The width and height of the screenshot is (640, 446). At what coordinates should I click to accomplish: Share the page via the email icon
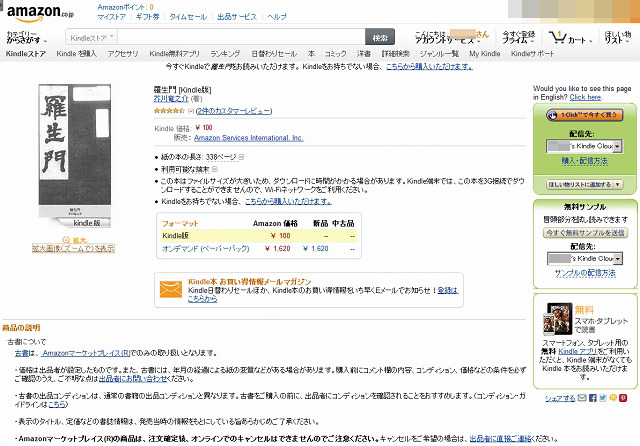[583, 398]
